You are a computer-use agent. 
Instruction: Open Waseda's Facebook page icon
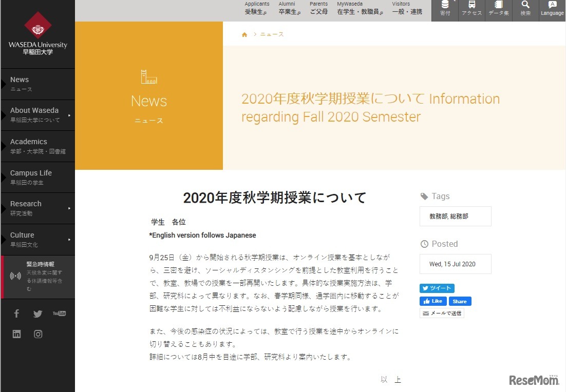[x=16, y=313]
